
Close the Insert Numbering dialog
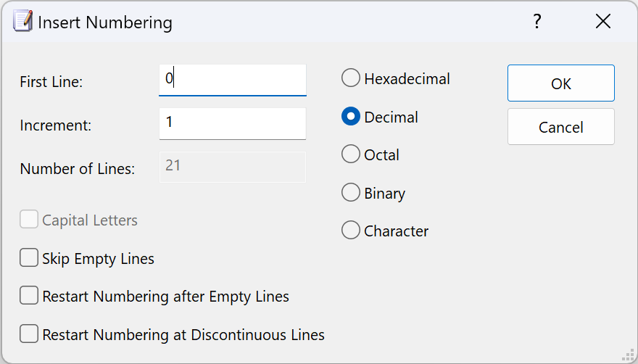point(603,21)
